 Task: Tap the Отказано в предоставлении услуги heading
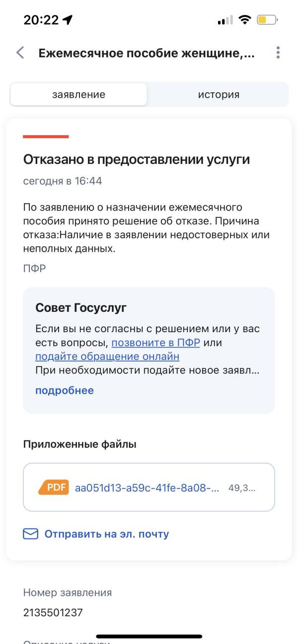137,160
